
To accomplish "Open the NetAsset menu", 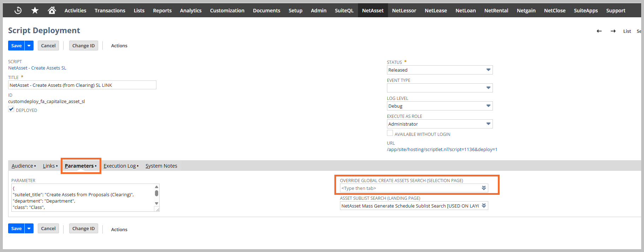I will pos(373,11).
